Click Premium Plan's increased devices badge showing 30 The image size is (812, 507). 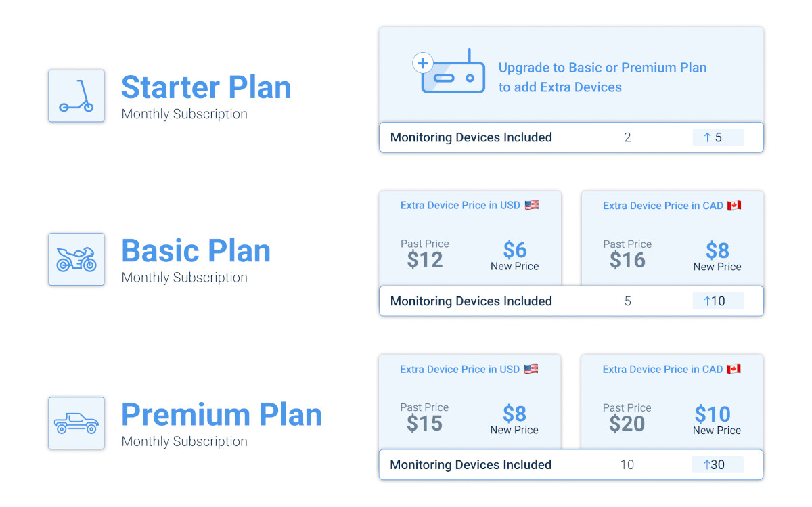click(x=717, y=465)
